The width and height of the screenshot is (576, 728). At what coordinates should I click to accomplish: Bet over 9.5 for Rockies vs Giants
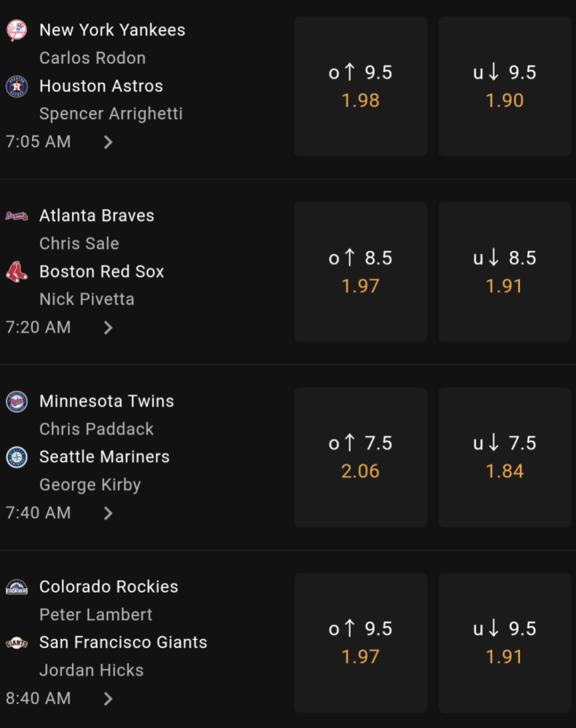(x=360, y=643)
